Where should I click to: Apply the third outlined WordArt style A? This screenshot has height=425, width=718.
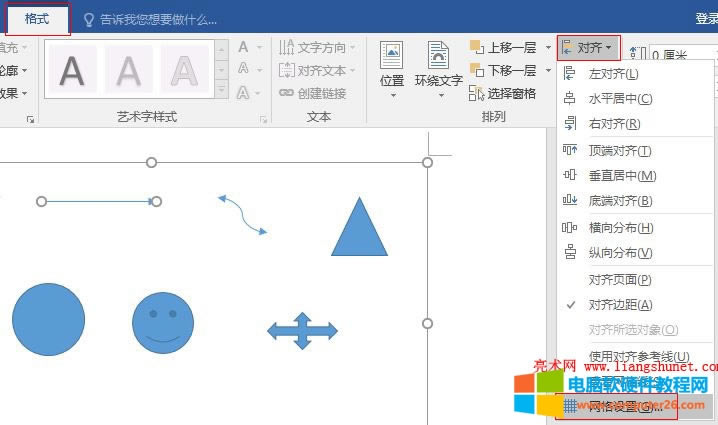click(x=184, y=70)
